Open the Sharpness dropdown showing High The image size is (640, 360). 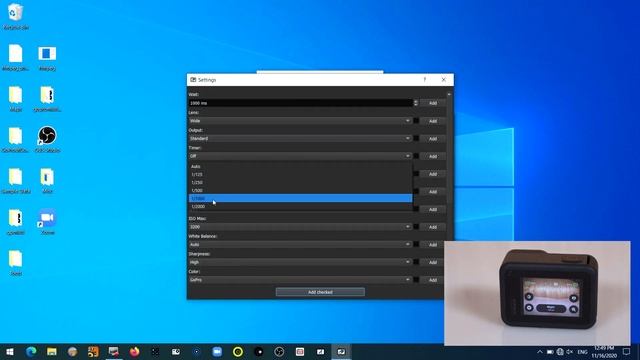300,262
